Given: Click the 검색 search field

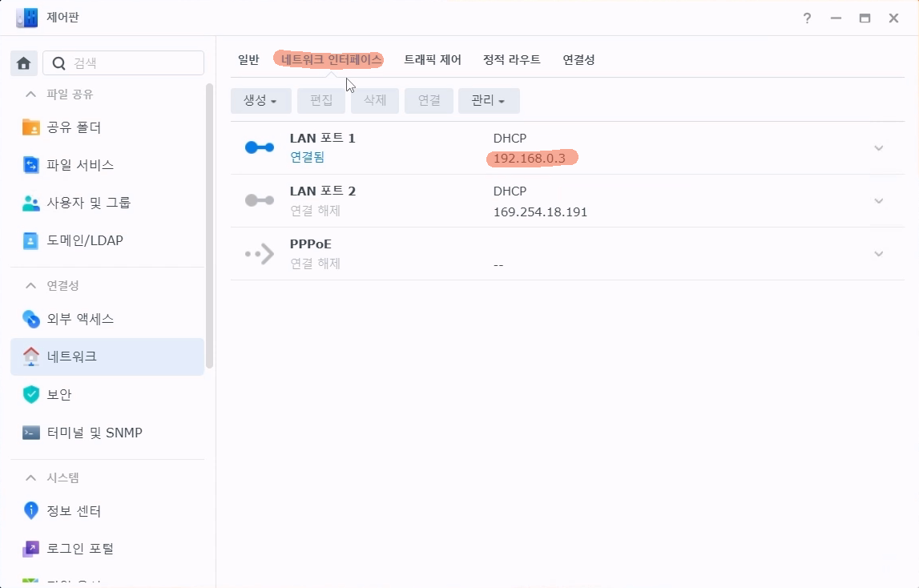Looking at the screenshot, I should [132, 63].
